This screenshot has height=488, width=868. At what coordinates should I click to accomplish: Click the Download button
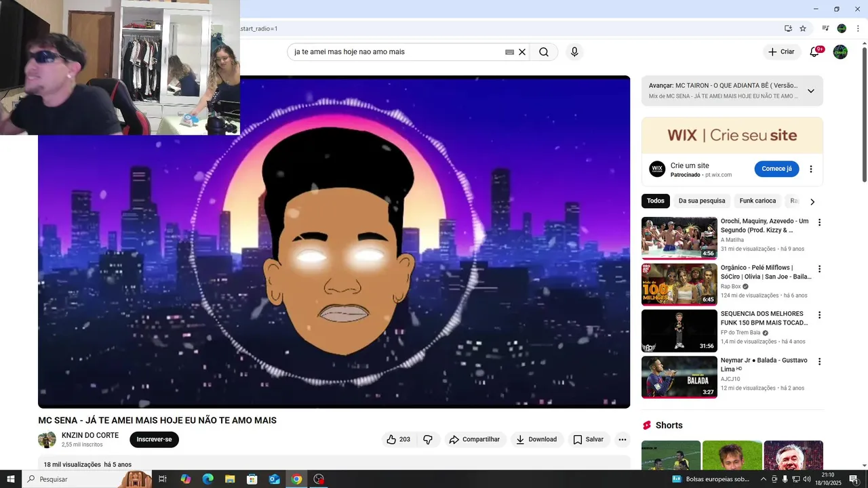tap(536, 439)
